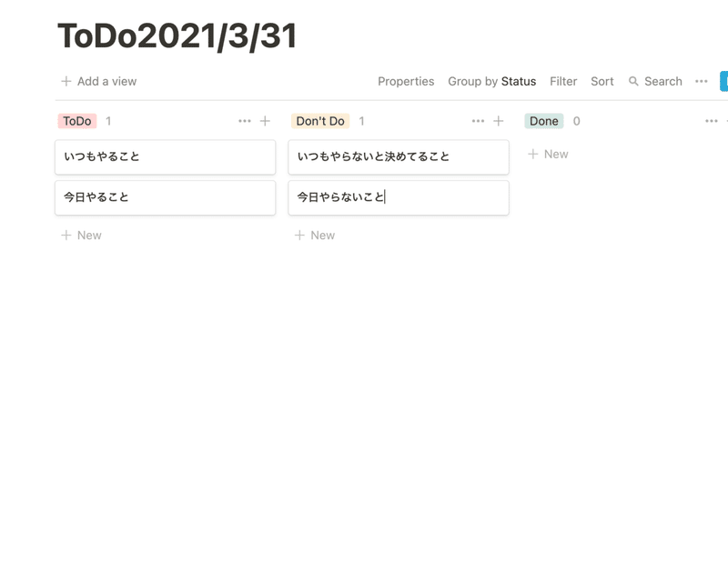Click New under Don't Do column

pos(315,236)
